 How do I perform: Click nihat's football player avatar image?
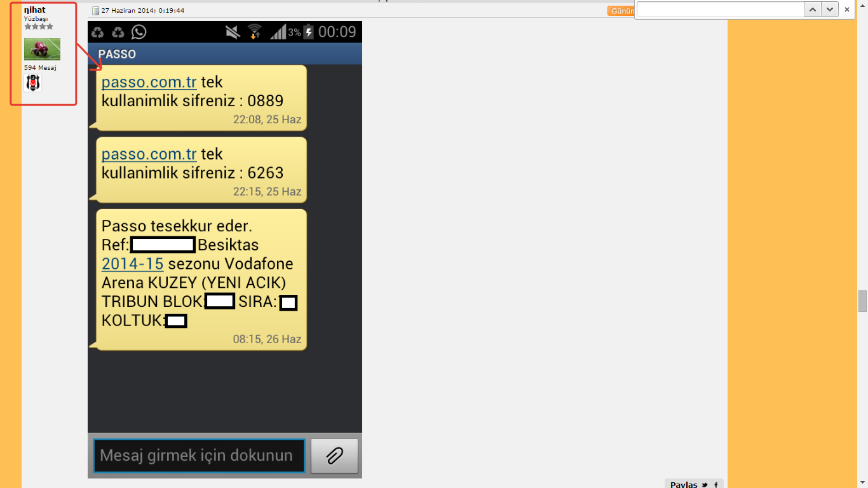point(42,49)
